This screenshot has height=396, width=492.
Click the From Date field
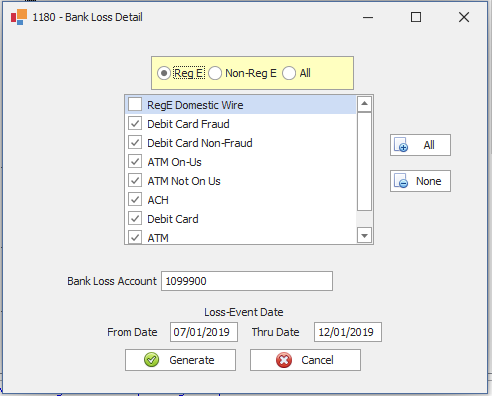click(204, 332)
